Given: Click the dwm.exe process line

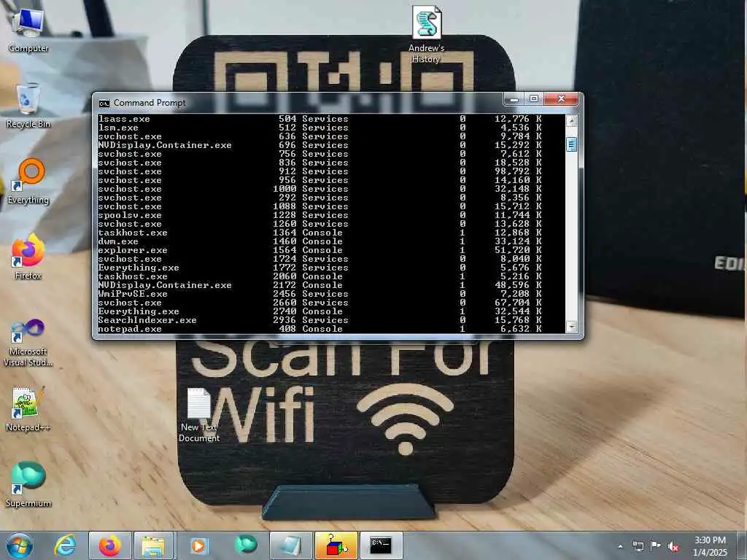Looking at the screenshot, I should pyautogui.click(x=320, y=241).
